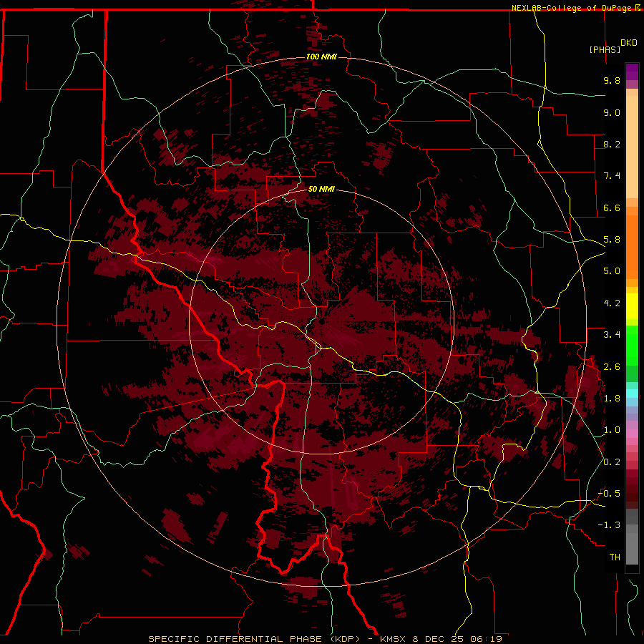Viewport: 644px width, 644px height.
Task: Click the 100 NMI range ring label
Action: 321,57
